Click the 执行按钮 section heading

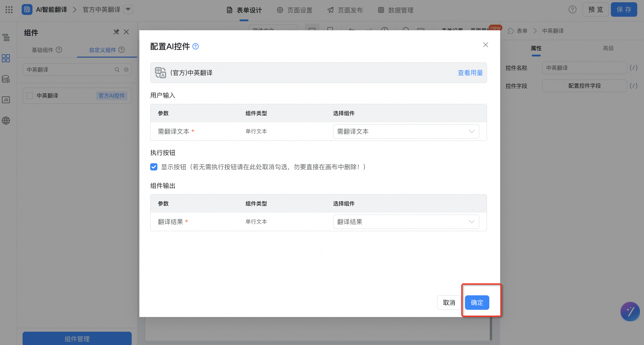[163, 153]
